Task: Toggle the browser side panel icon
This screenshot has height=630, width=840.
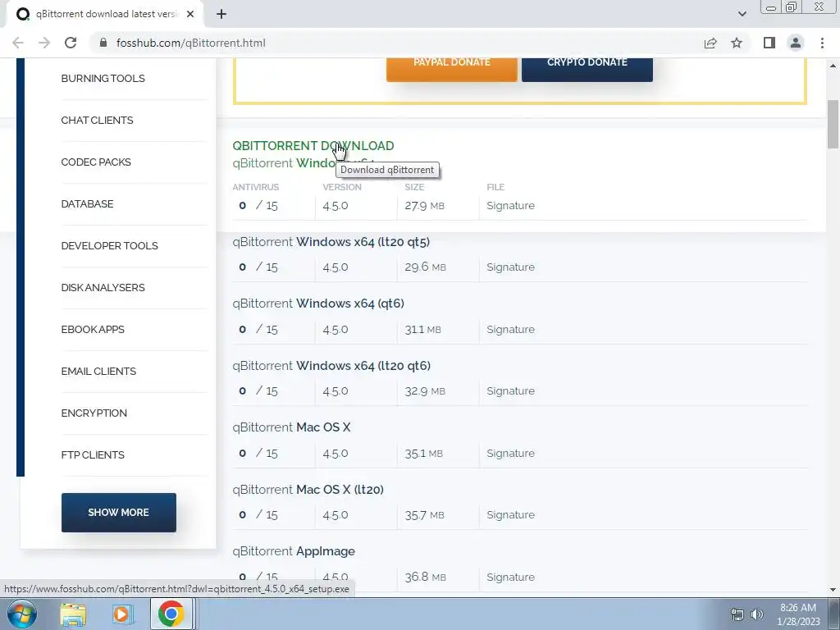Action: 769,43
